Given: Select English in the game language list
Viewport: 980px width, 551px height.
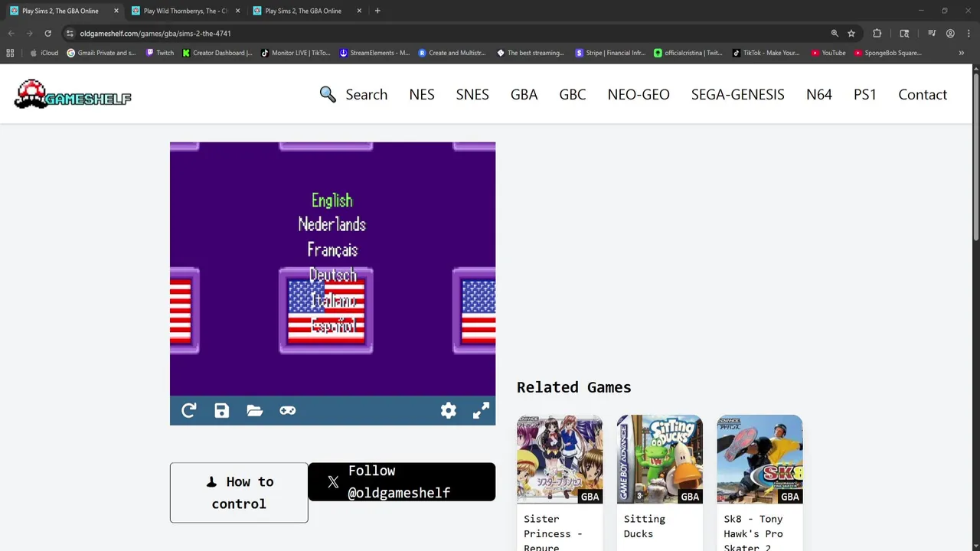Looking at the screenshot, I should pos(332,201).
